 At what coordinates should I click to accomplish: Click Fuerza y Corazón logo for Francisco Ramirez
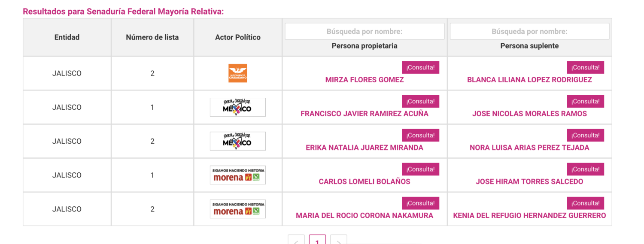(237, 107)
